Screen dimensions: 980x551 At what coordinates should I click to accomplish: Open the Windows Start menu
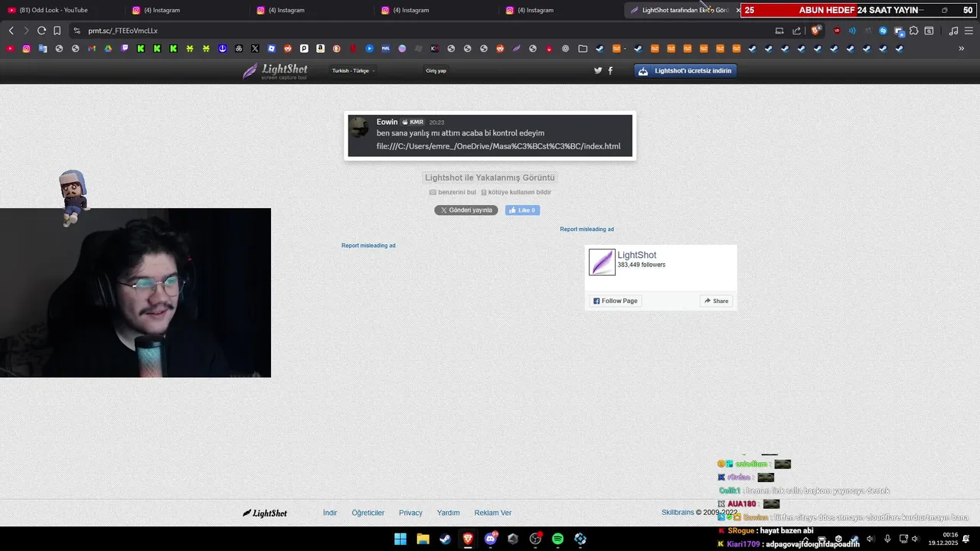pyautogui.click(x=400, y=539)
